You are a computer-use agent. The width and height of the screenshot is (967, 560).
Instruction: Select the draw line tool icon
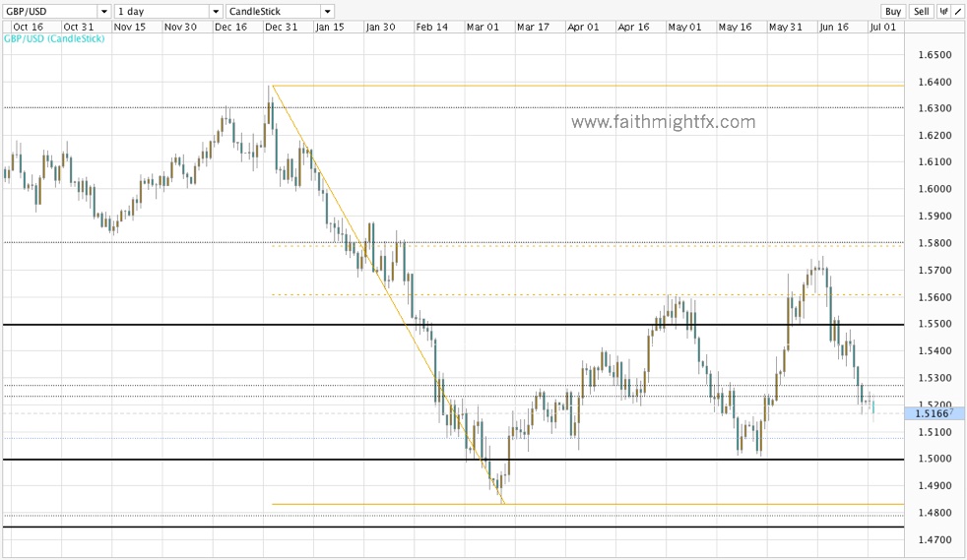(958, 11)
